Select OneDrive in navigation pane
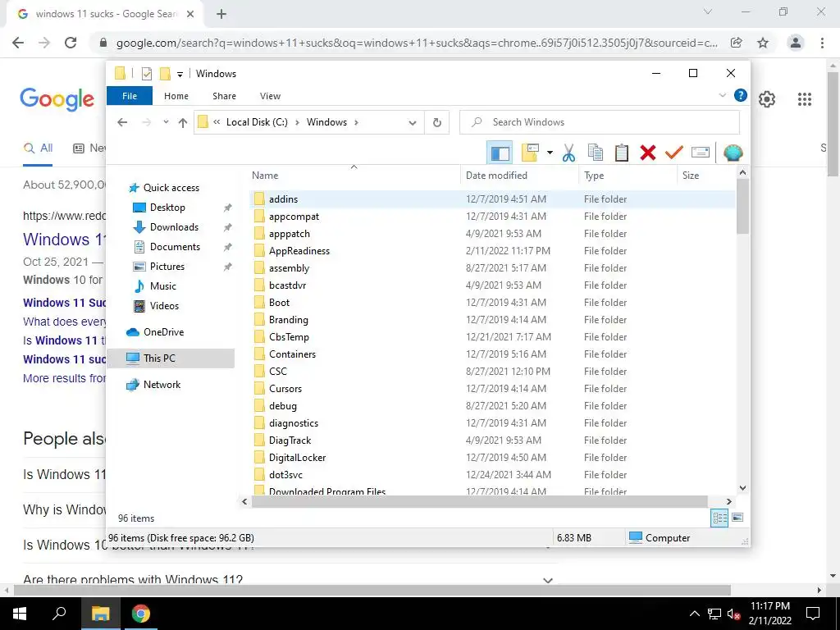 pos(163,332)
